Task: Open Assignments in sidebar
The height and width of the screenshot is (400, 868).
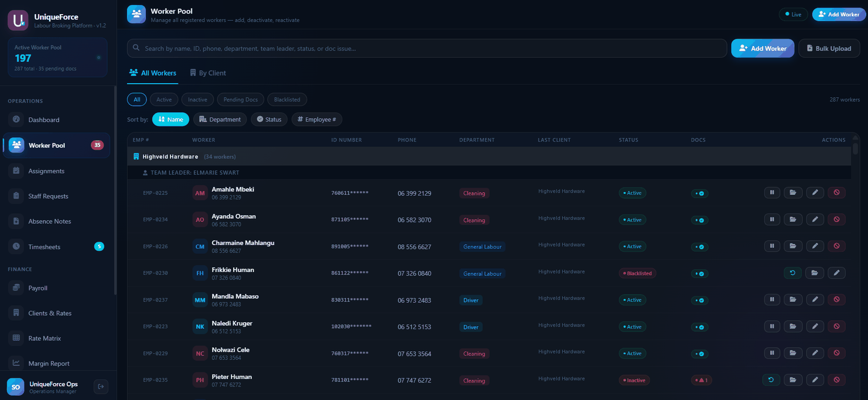Action: pos(56,171)
